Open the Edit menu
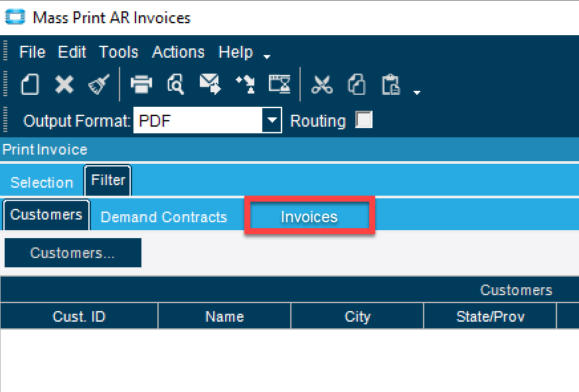579x392 pixels. 72,52
